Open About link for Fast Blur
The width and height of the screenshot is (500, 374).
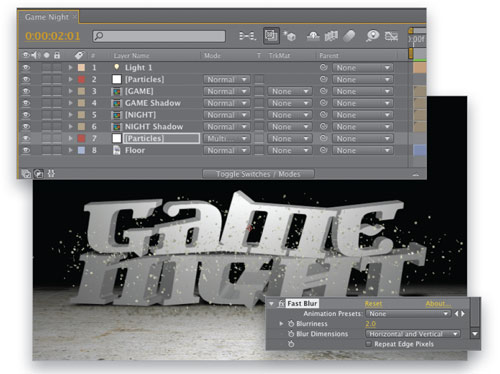click(438, 304)
